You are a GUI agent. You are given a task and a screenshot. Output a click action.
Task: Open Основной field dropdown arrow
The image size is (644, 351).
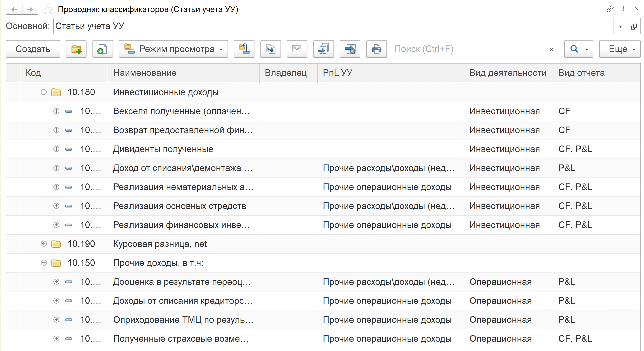click(x=620, y=26)
